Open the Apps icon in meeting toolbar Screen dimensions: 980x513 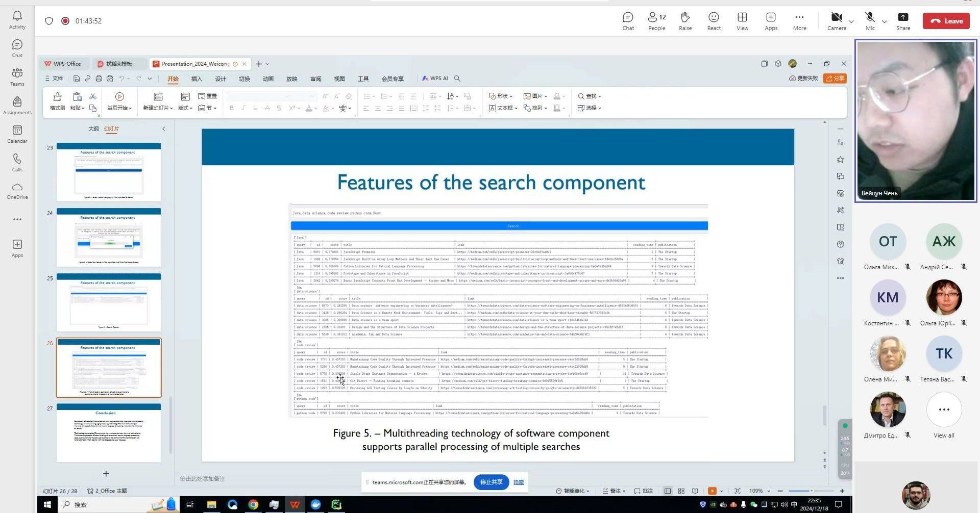[x=771, y=21]
